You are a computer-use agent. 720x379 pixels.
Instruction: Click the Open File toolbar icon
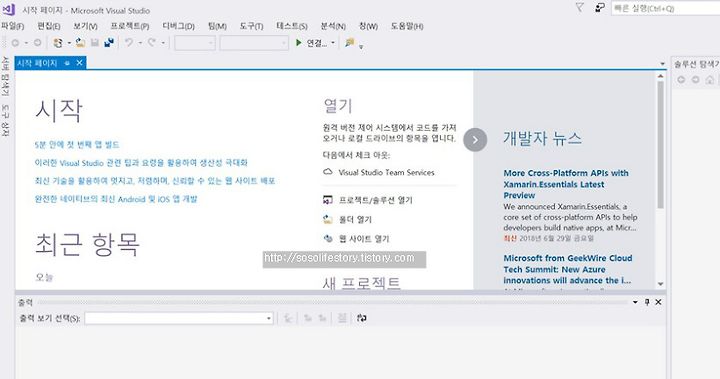click(x=80, y=43)
